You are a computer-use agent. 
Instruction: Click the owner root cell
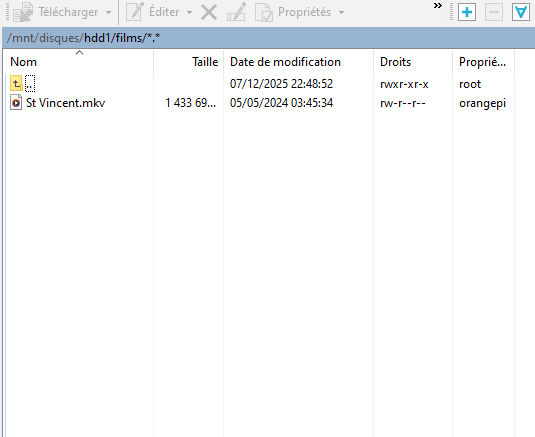pyautogui.click(x=470, y=84)
